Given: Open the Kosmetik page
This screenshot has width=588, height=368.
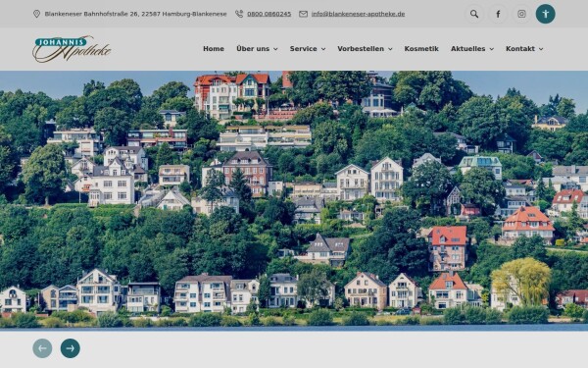Looking at the screenshot, I should coord(421,49).
